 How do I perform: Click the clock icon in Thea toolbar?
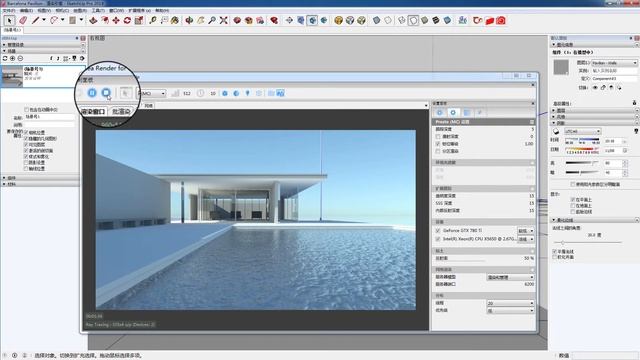pos(200,93)
